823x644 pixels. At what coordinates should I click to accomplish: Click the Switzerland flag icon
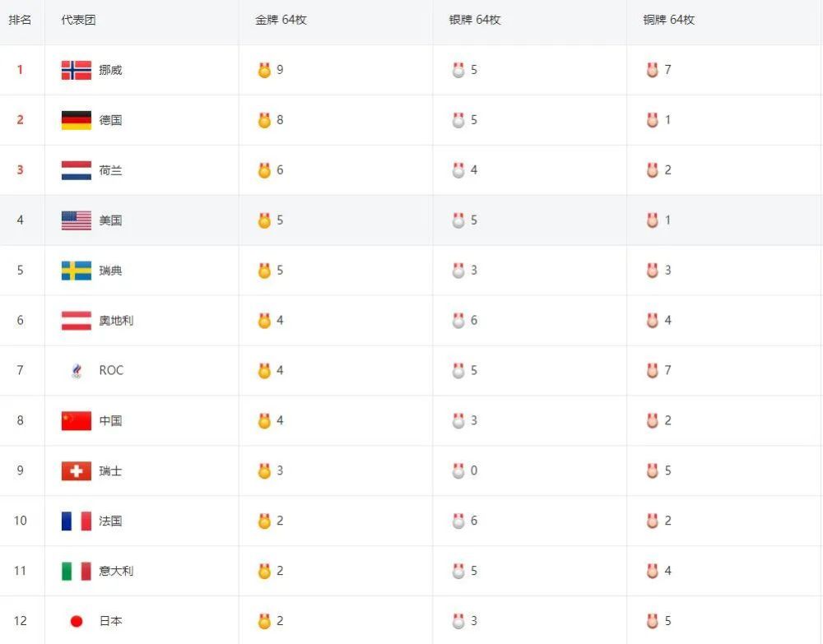pyautogui.click(x=76, y=471)
